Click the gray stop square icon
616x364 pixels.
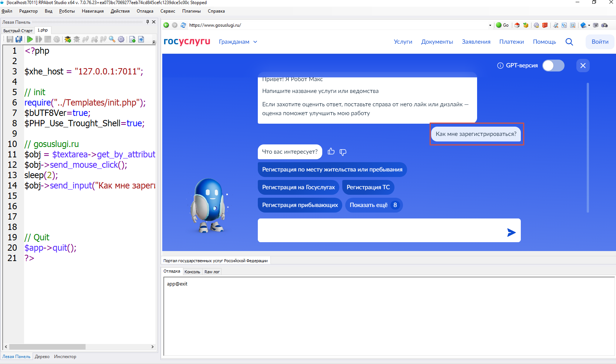click(47, 39)
